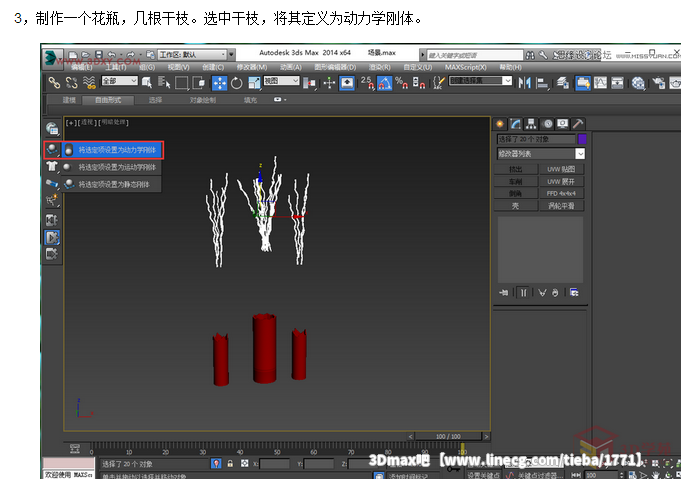
Task: Click the Align tool icon
Action: pos(542,83)
